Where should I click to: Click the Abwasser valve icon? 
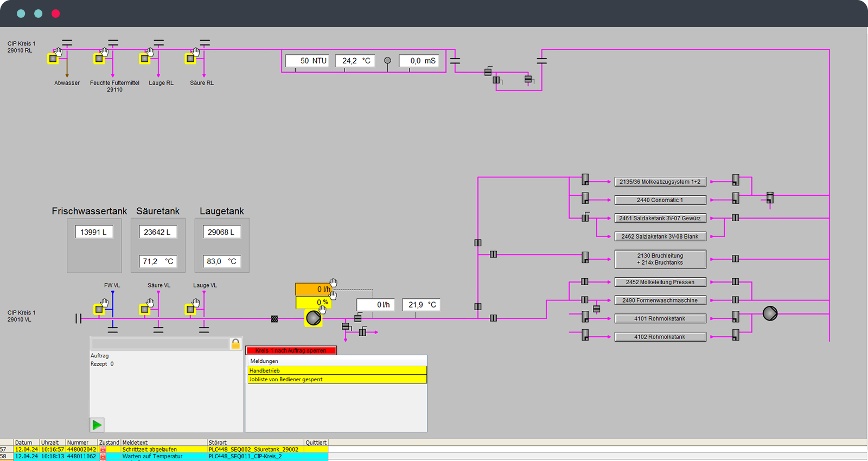[x=53, y=59]
